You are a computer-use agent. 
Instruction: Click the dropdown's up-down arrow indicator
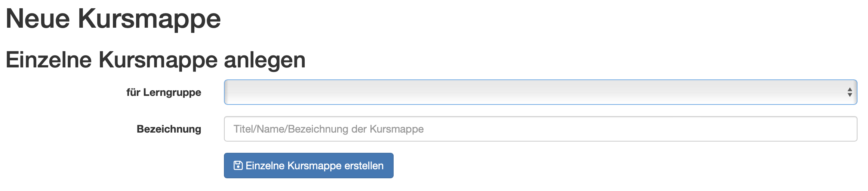[849, 92]
